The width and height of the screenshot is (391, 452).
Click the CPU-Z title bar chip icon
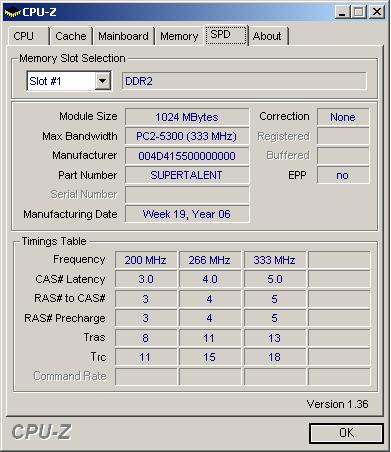coord(12,12)
